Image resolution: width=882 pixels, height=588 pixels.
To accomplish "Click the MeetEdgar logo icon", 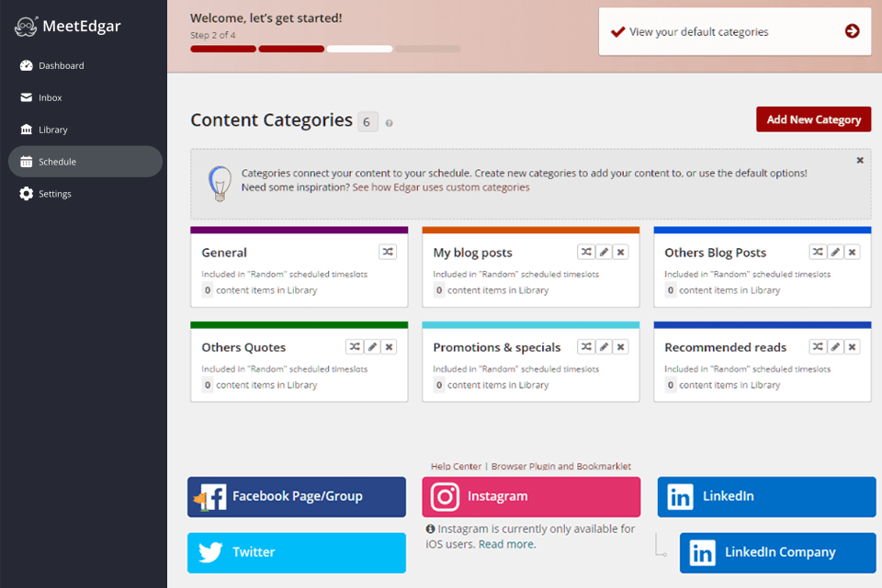I will click(x=26, y=27).
